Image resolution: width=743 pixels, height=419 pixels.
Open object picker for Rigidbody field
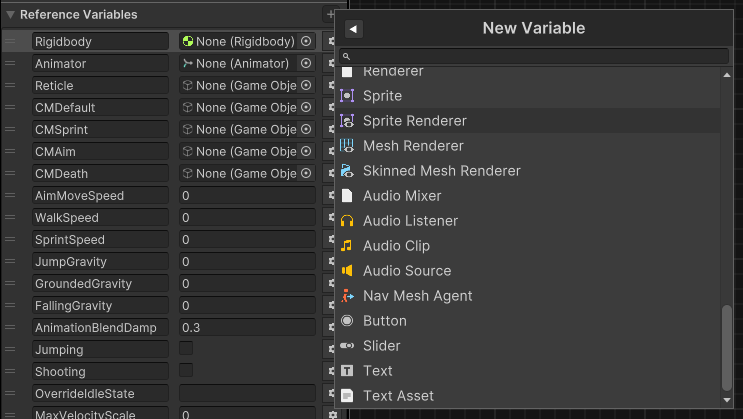[x=306, y=42]
